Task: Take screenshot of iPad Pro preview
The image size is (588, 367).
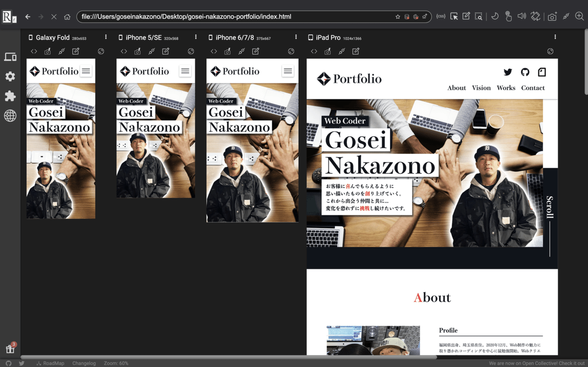Action: point(328,51)
